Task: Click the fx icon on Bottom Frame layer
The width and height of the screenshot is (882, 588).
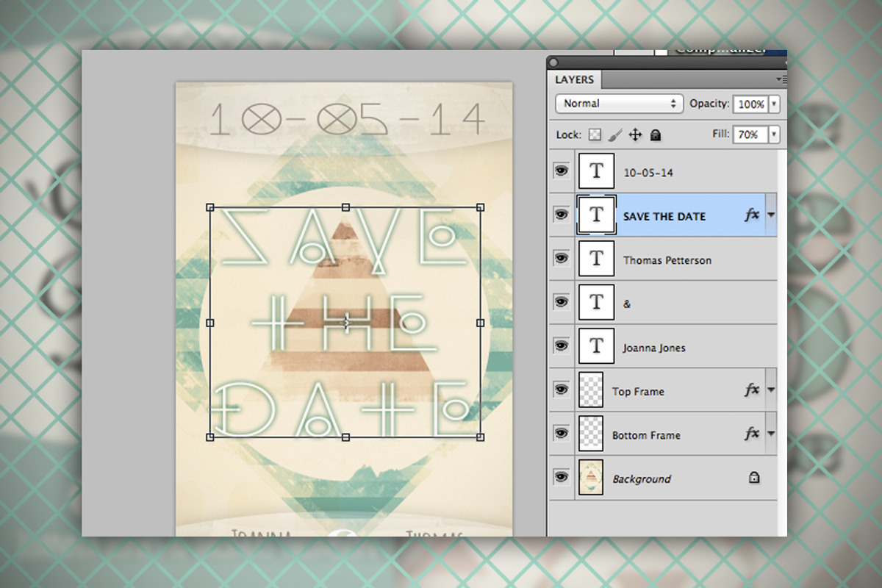Action: [751, 434]
